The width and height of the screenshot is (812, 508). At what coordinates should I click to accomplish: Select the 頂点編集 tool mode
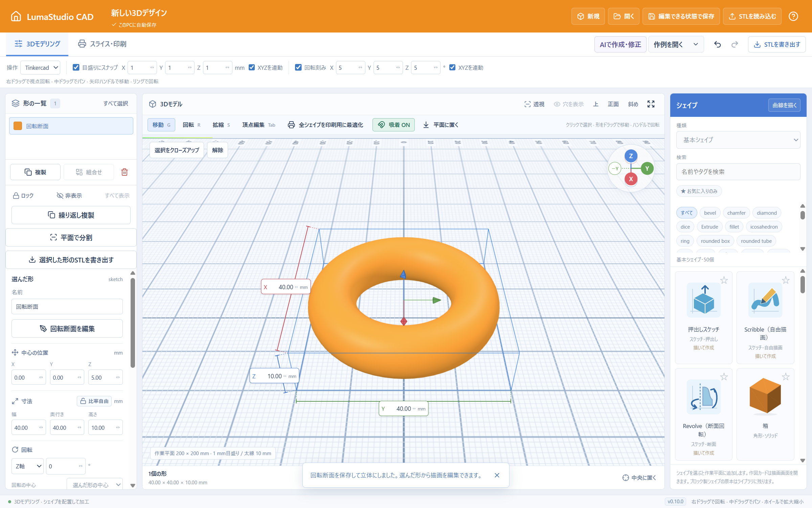pyautogui.click(x=258, y=125)
